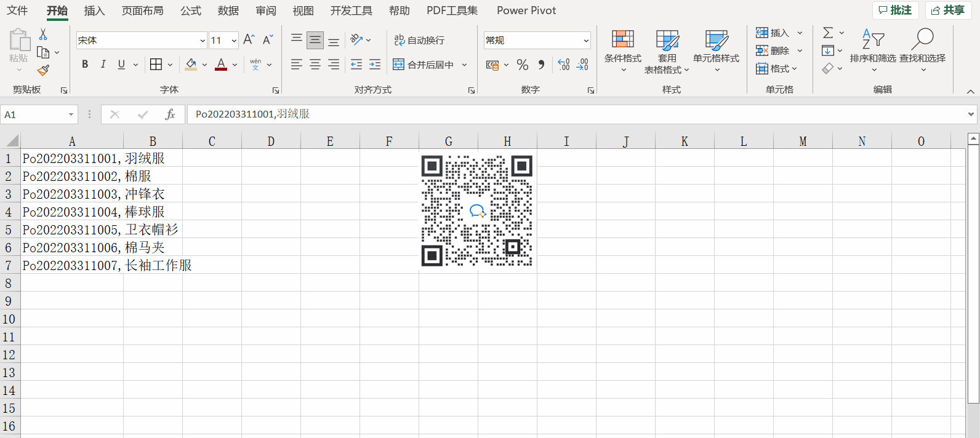Toggle Bold formatting
This screenshot has height=438, width=980.
(x=85, y=65)
